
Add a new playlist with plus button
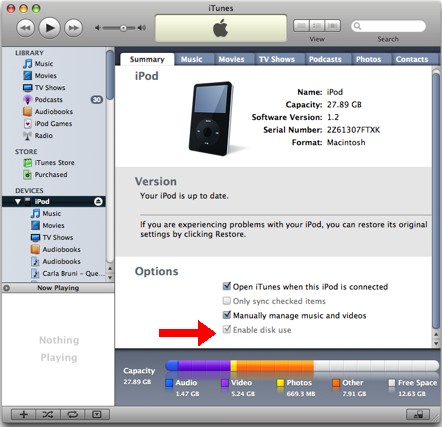pos(24,414)
